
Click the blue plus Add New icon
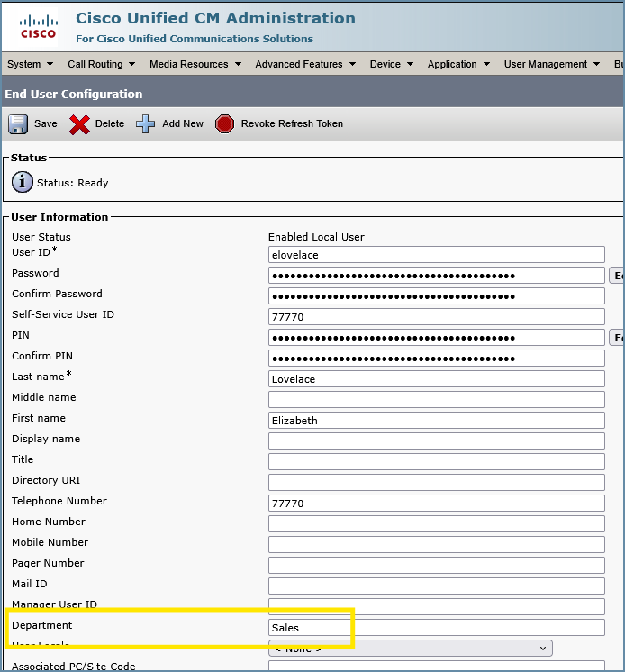(x=146, y=123)
